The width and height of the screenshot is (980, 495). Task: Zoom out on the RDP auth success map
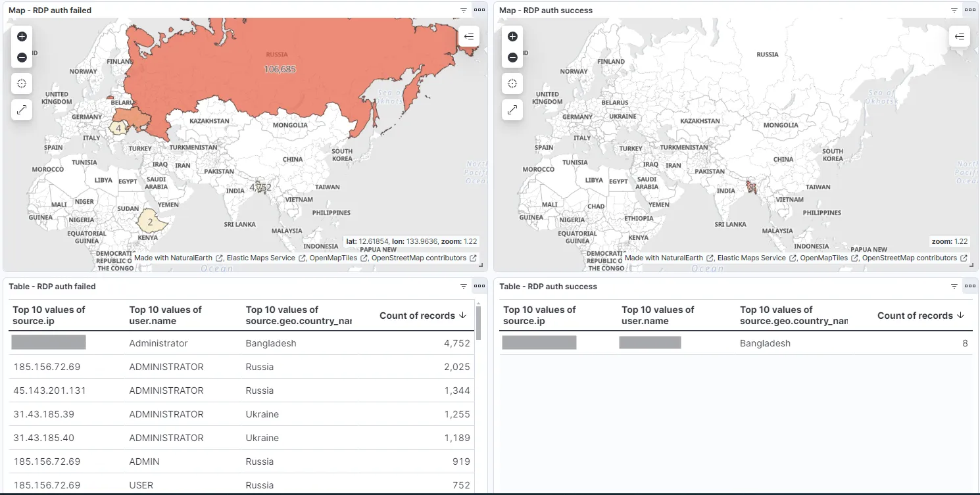[x=512, y=57]
